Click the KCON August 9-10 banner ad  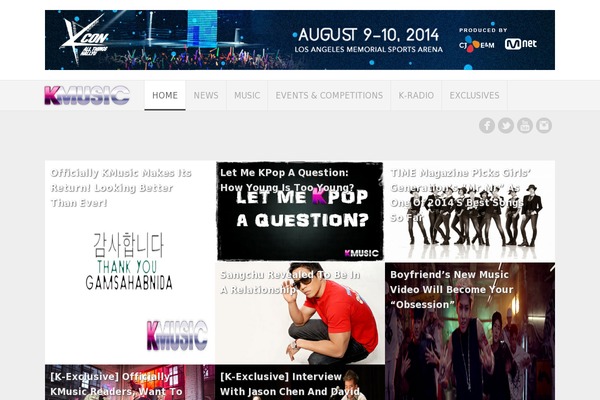coord(300,40)
